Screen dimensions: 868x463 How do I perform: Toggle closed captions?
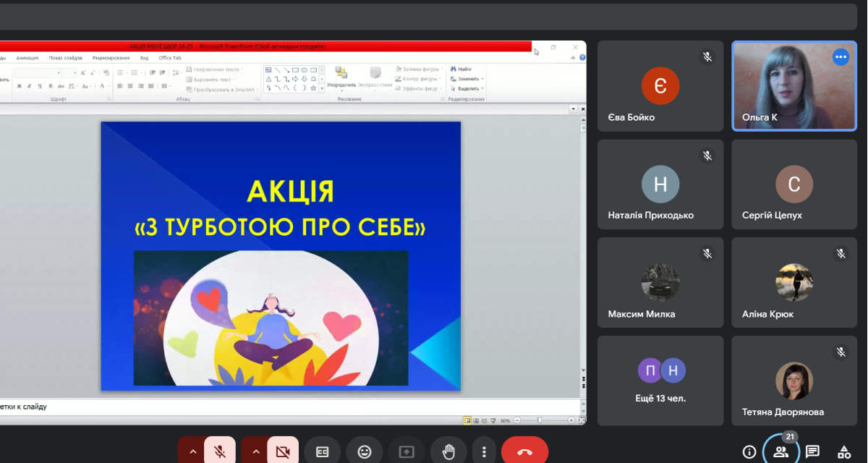[x=323, y=452]
